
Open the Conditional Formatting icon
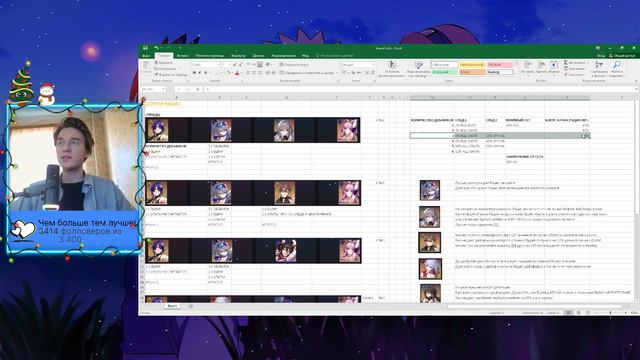click(x=392, y=65)
